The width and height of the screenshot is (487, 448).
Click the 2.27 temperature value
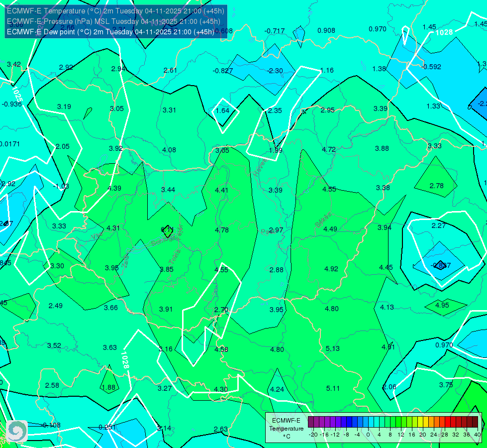click(439, 225)
